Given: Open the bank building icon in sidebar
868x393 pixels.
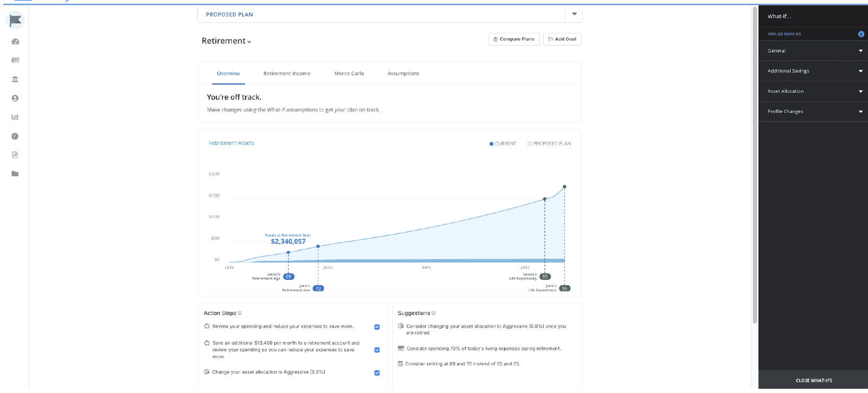Looking at the screenshot, I should click(15, 79).
